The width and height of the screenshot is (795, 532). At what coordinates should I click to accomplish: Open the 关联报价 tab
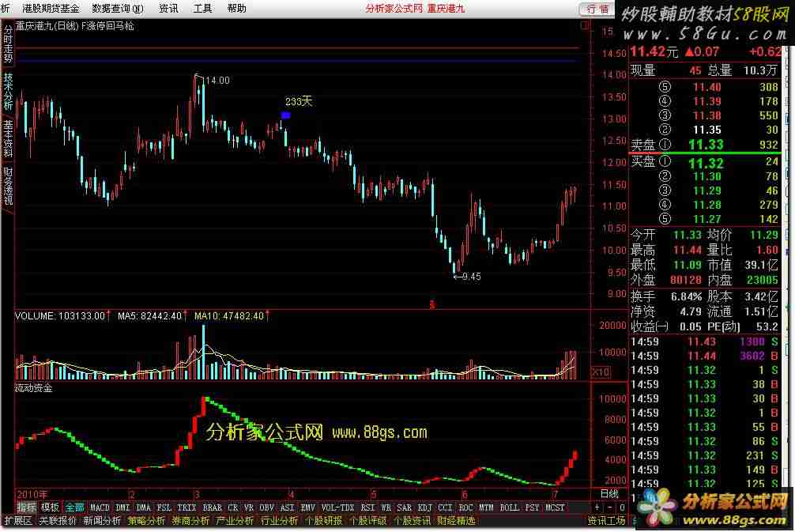point(57,520)
